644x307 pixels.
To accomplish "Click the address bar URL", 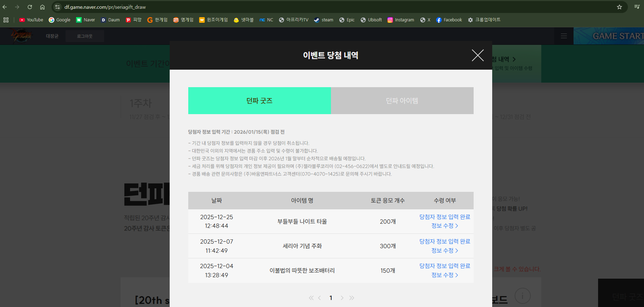I will [x=105, y=7].
